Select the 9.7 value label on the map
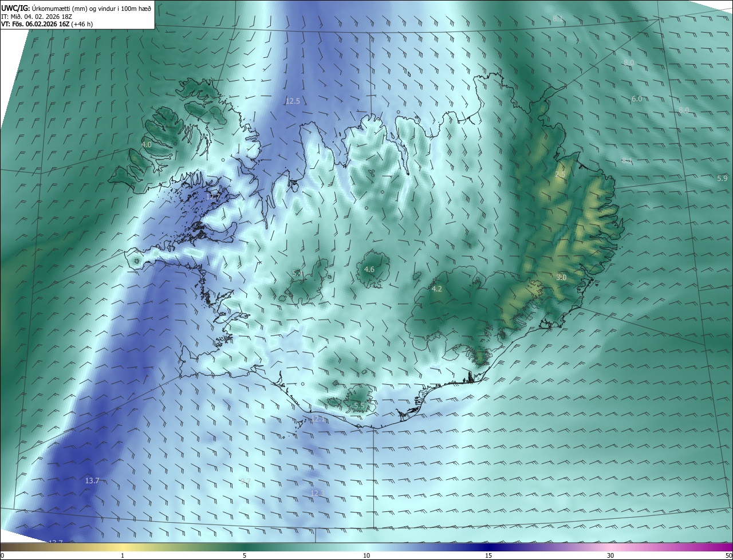 point(246,481)
